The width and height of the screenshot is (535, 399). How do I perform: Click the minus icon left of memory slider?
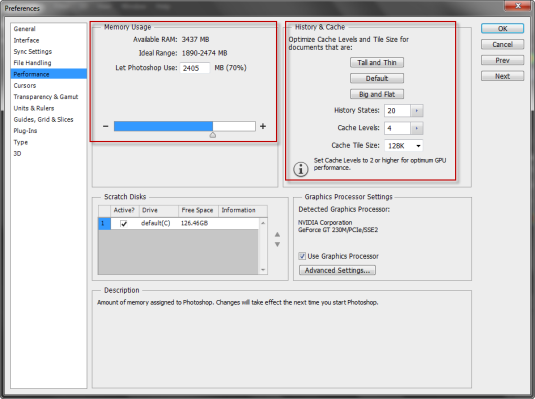pos(105,127)
